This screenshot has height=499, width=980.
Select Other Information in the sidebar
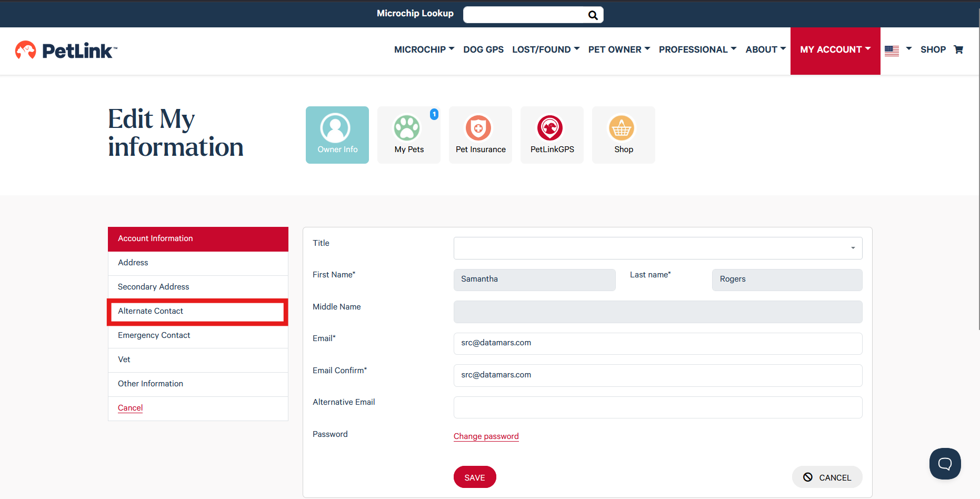[x=198, y=384]
